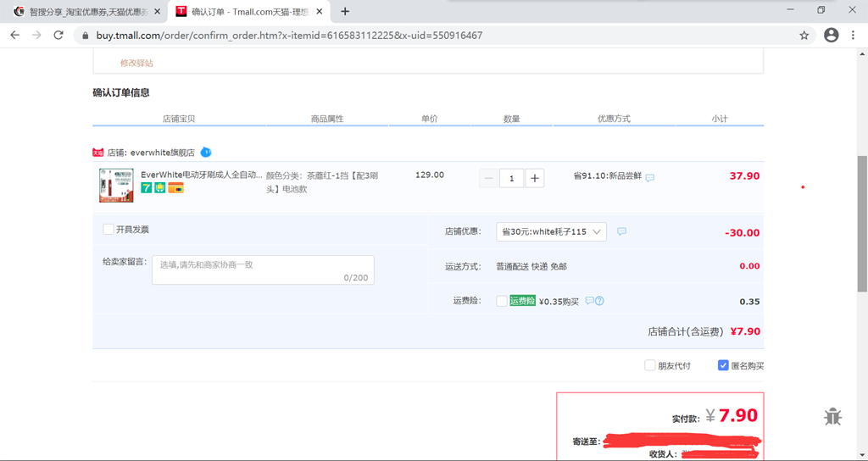Uncheck the 匿名购买 anonymous purchase checkbox
The width and height of the screenshot is (868, 461).
pos(723,365)
